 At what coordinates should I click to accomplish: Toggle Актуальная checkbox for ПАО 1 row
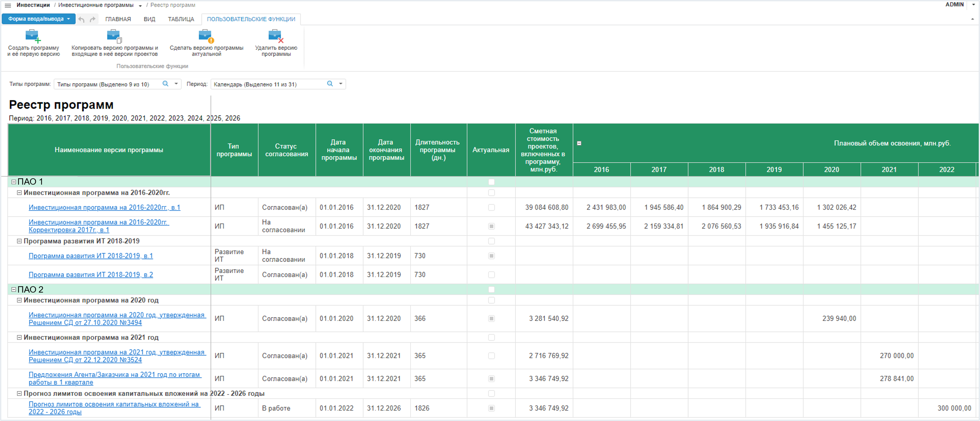point(491,182)
